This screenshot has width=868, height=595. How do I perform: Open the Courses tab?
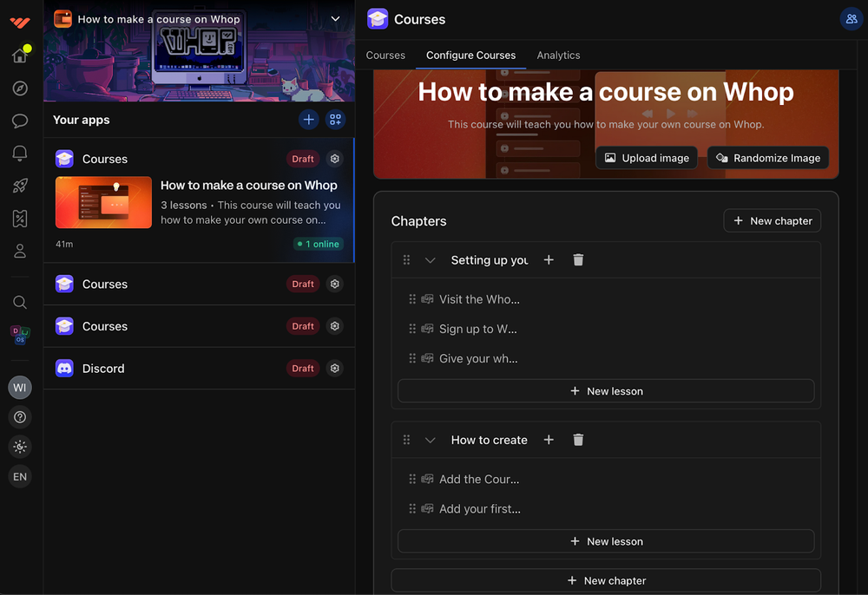coord(385,55)
